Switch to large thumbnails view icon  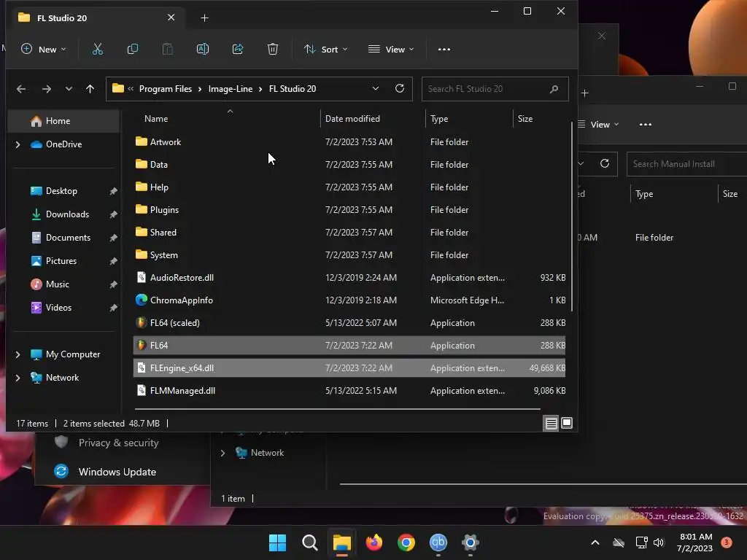click(x=567, y=423)
